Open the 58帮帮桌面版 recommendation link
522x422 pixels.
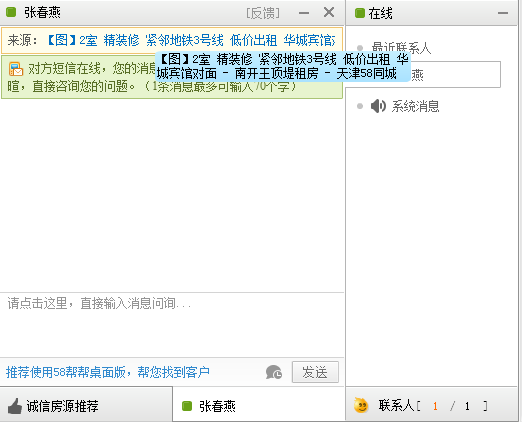pos(108,372)
